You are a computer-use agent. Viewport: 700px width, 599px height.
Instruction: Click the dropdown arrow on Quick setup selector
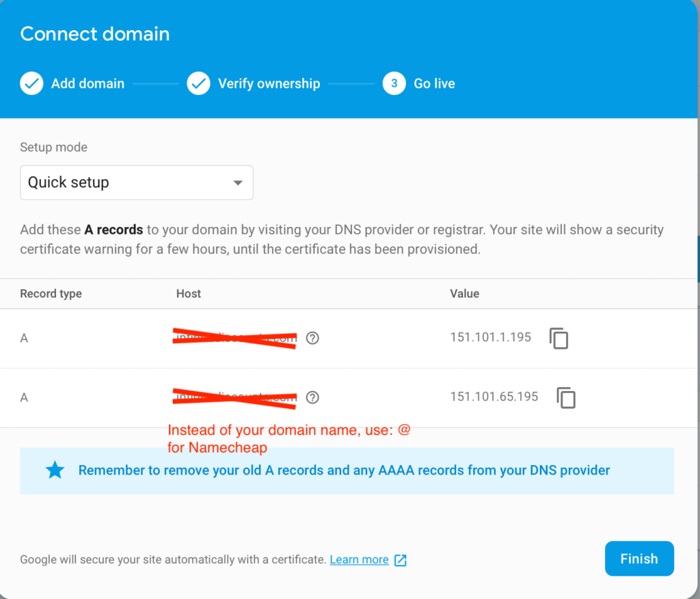(x=237, y=183)
